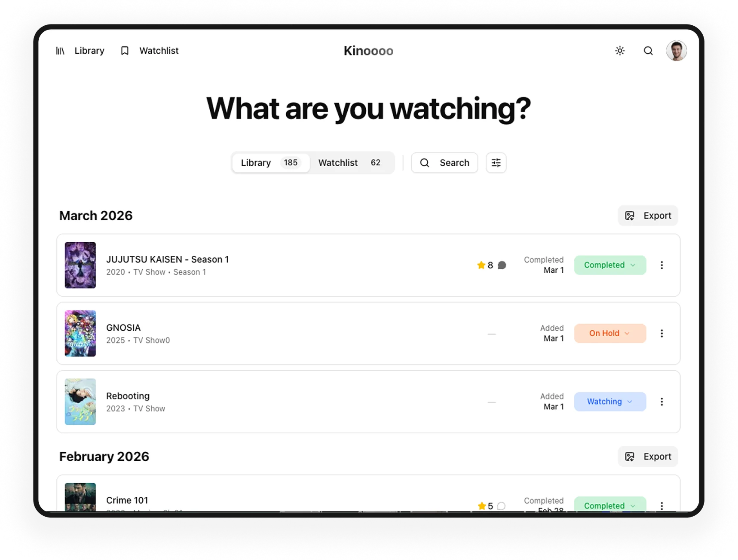The width and height of the screenshot is (738, 560).
Task: Click the Rebooting title
Action: 128,396
